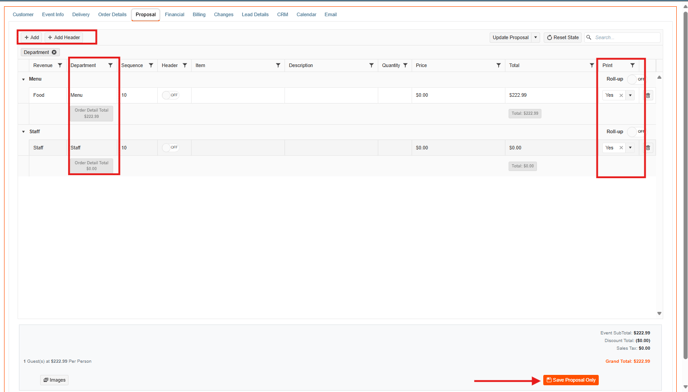The height and width of the screenshot is (392, 688).
Task: Click the Sequence column header
Action: 132,65
